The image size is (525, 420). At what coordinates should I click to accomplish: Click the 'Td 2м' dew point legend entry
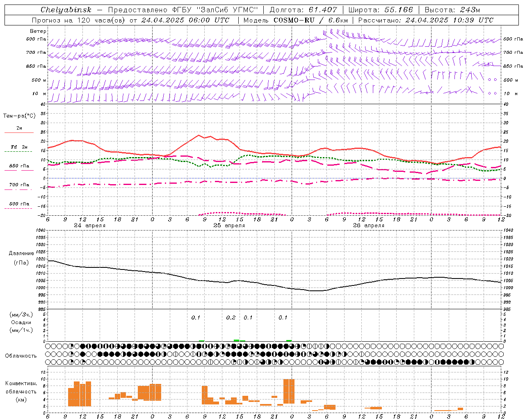pyautogui.click(x=19, y=147)
